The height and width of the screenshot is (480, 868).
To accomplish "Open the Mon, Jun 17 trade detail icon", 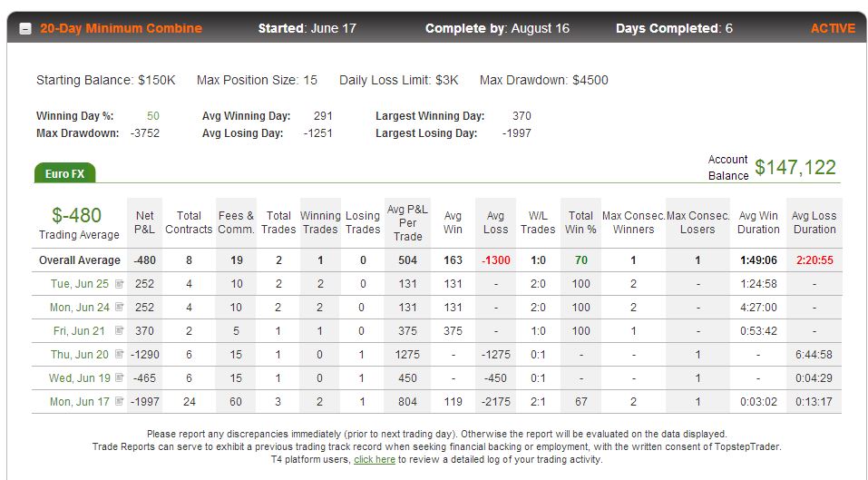I will click(x=119, y=401).
